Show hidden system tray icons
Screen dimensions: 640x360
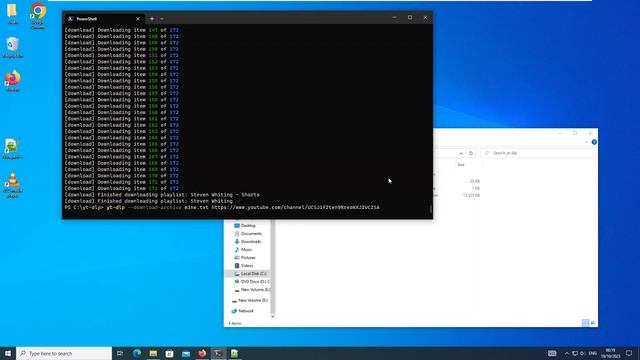tap(567, 353)
